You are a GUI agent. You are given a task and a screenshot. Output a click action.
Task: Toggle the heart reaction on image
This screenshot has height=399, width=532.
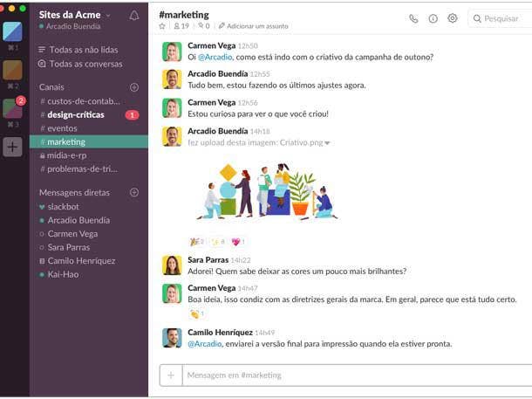[x=237, y=242]
